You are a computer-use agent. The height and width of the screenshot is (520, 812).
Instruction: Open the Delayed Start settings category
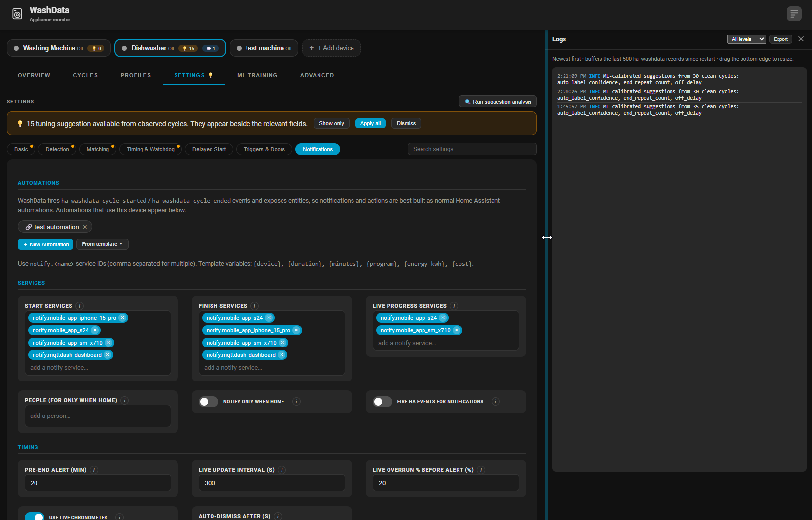tap(209, 149)
